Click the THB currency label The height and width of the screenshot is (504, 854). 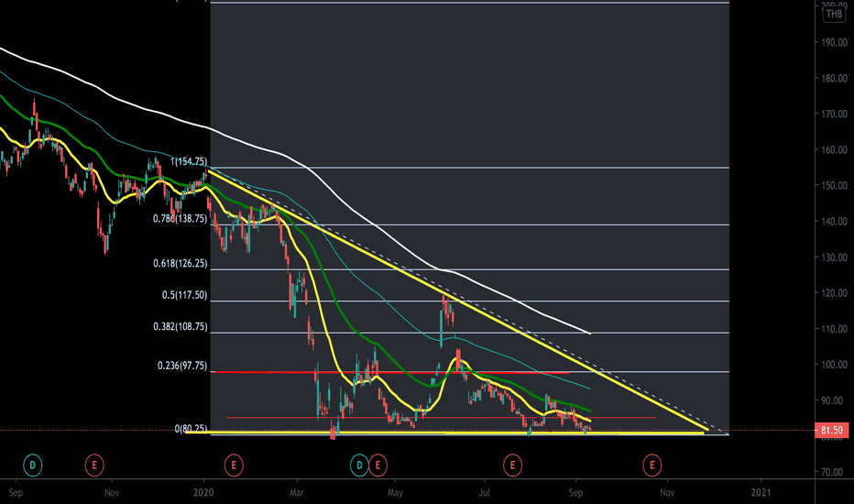coord(834,14)
